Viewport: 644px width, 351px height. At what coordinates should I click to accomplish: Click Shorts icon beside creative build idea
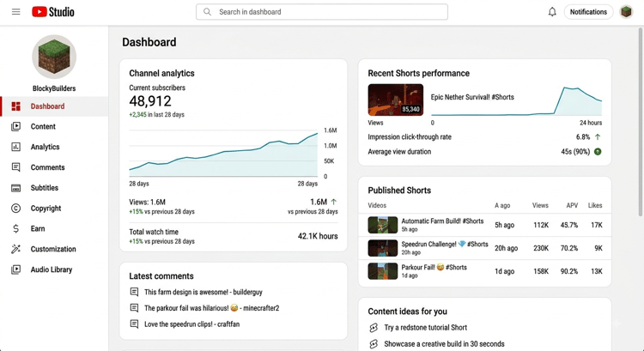(374, 344)
